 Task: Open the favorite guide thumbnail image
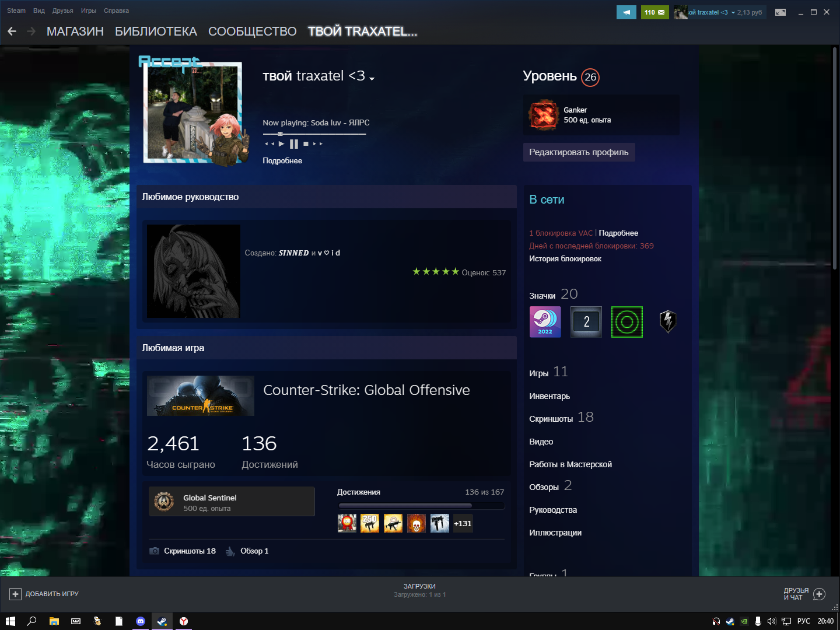[x=194, y=271]
